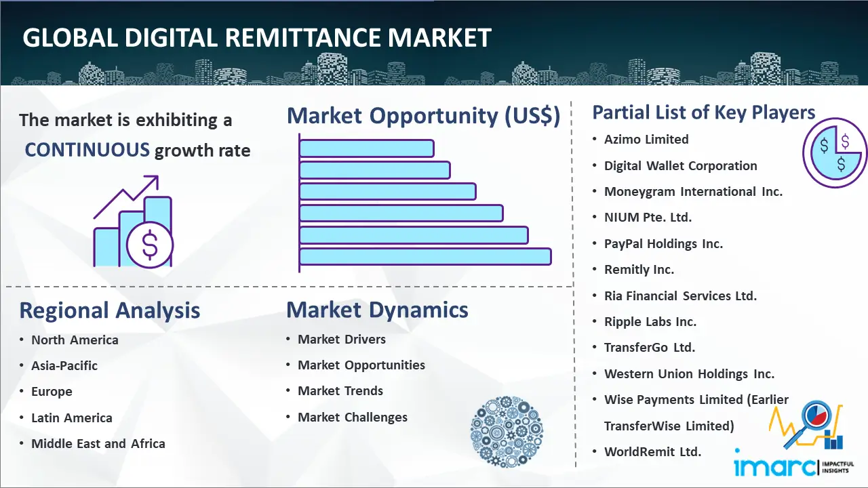The height and width of the screenshot is (488, 868).
Task: Select PayPal Holdings Inc. in key players
Action: (663, 243)
